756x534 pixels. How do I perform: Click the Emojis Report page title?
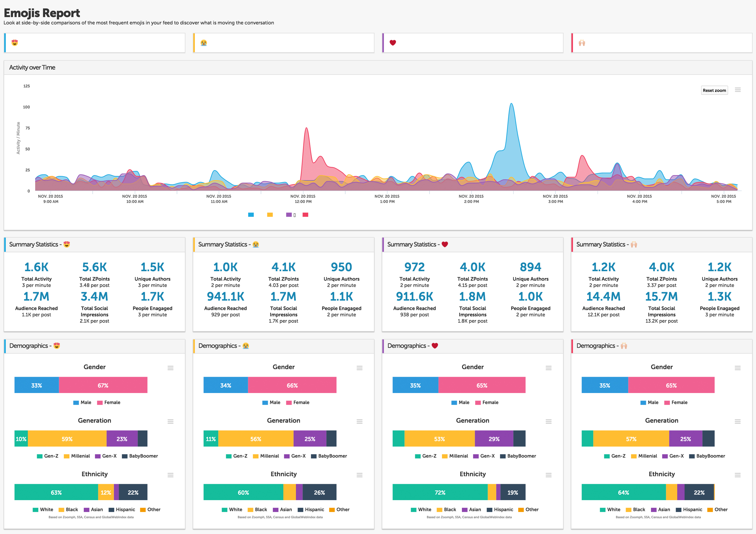(42, 13)
